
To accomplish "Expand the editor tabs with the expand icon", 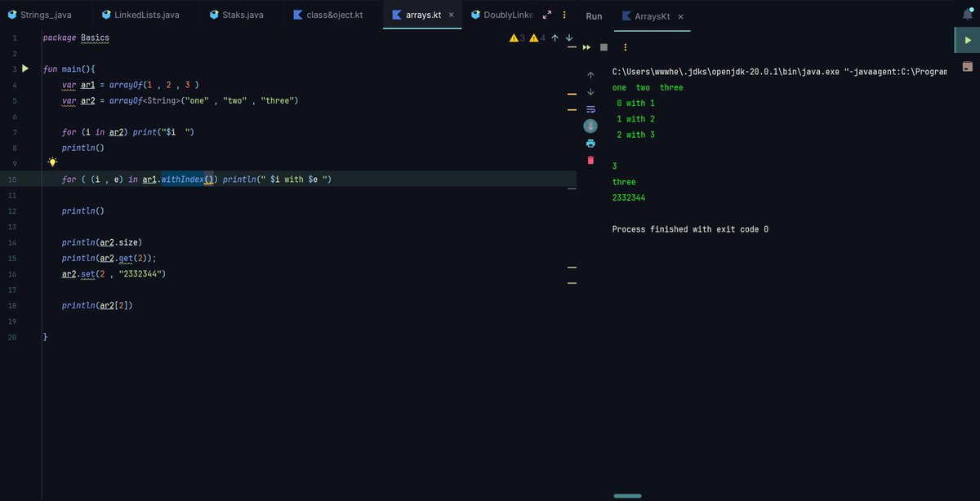I will 547,15.
